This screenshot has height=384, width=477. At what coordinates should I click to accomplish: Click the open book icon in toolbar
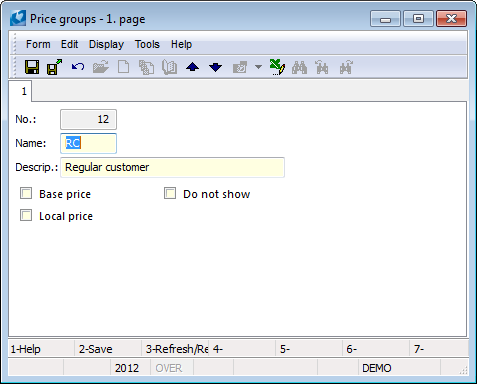(x=169, y=67)
